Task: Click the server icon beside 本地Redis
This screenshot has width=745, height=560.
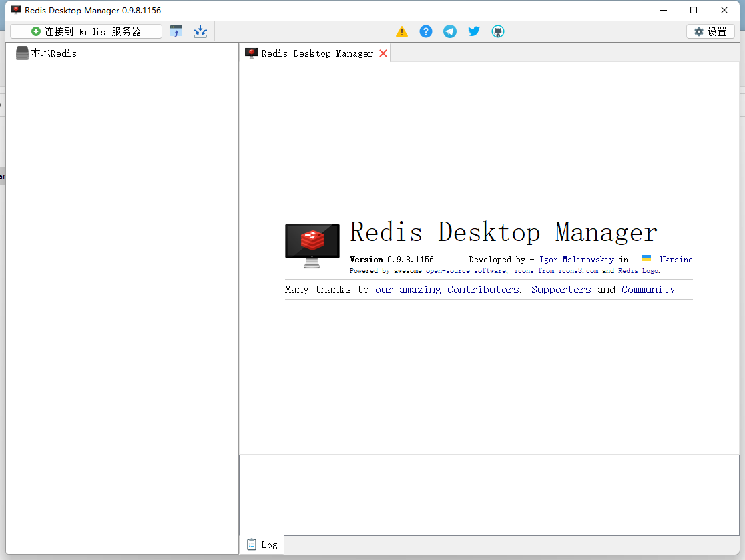Action: point(22,53)
